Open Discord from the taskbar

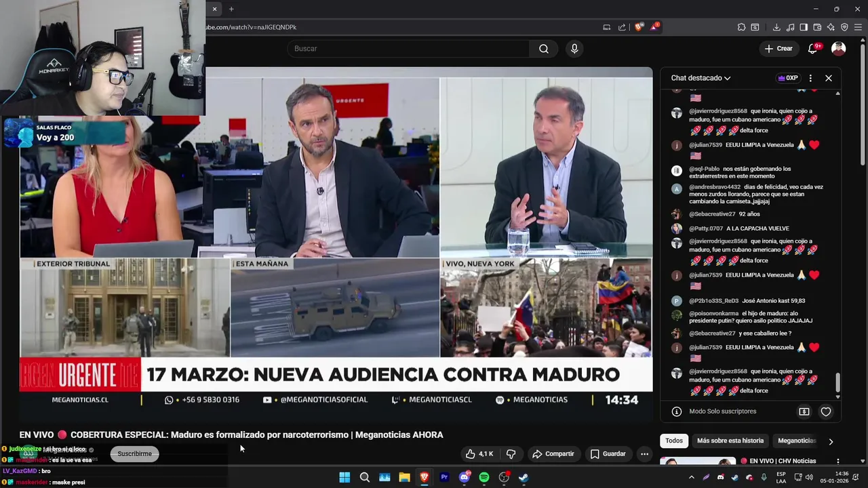465,477
